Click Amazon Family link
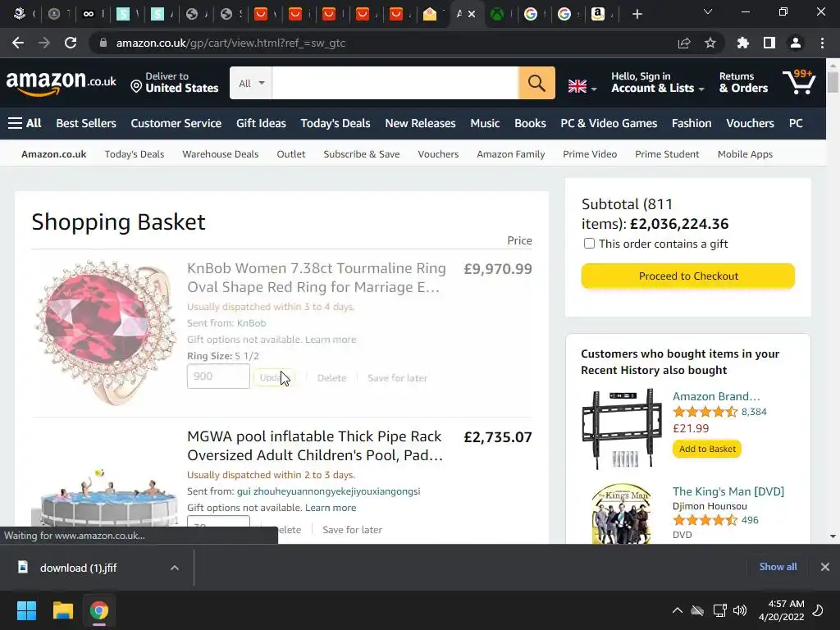 pyautogui.click(x=510, y=154)
